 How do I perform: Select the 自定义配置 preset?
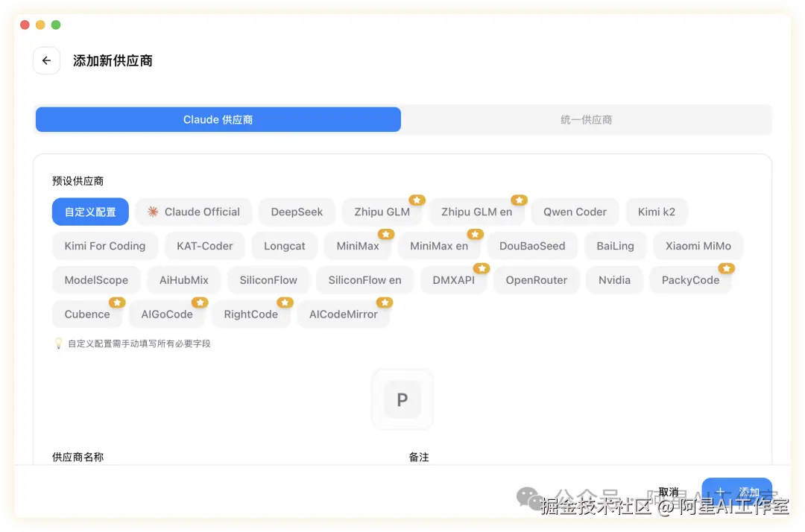(90, 212)
